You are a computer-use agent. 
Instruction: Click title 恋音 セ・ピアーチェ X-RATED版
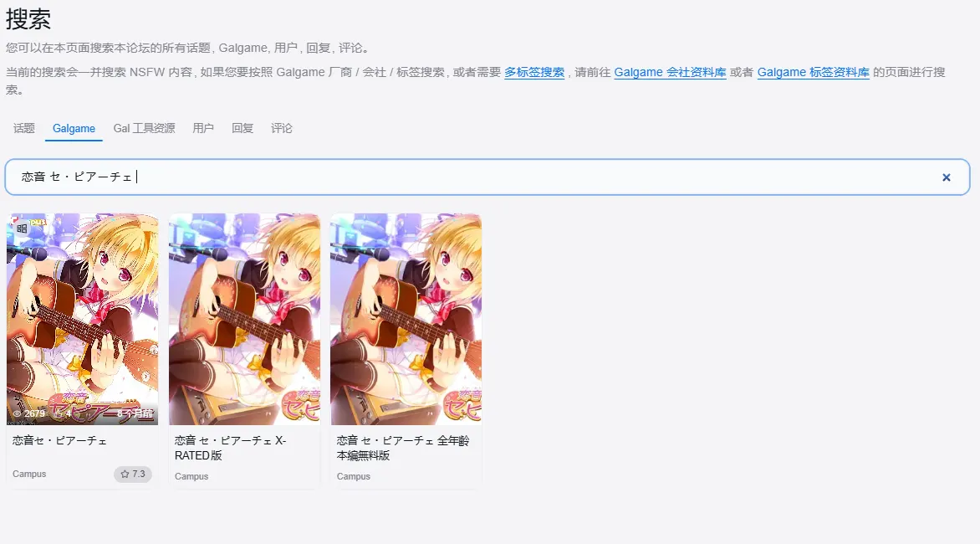click(x=231, y=449)
